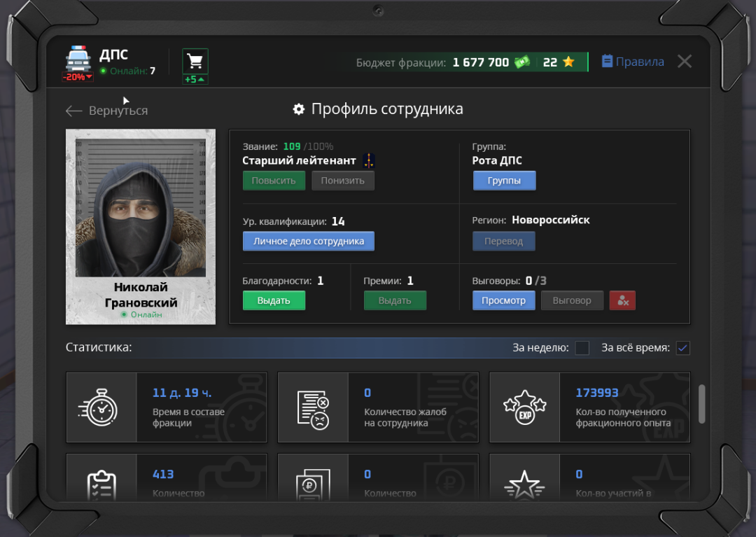Enable the За неделю checkbox
756x537 pixels.
[x=582, y=348]
